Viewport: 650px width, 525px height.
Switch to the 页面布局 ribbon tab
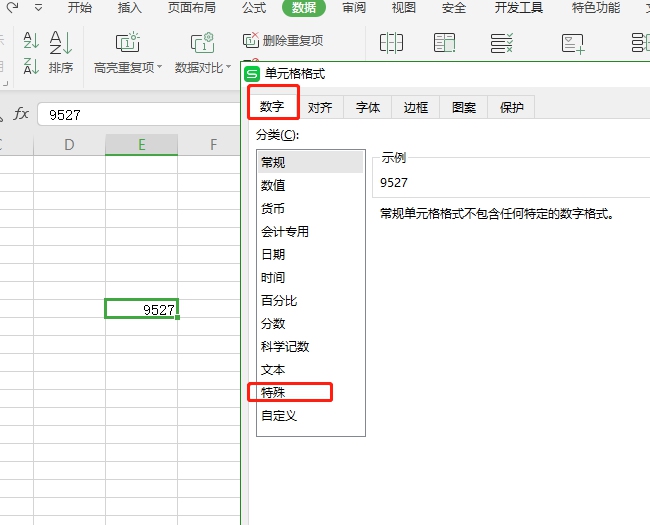192,7
